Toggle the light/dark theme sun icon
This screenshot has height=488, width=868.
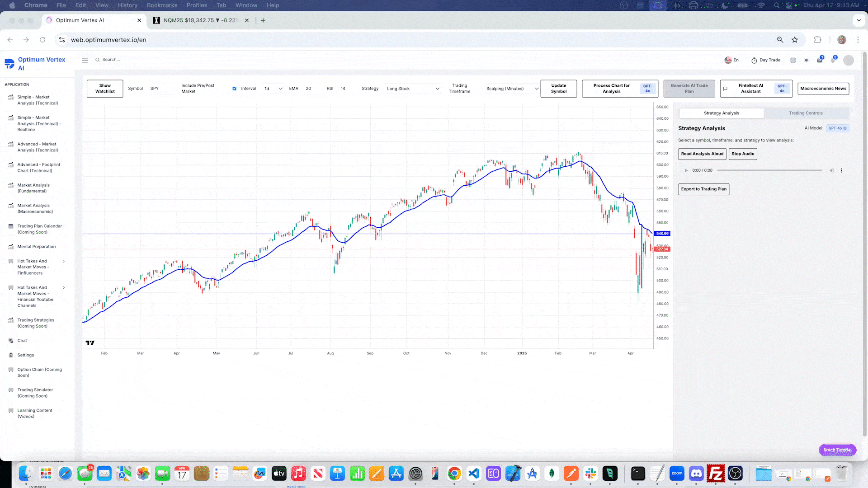(x=806, y=60)
